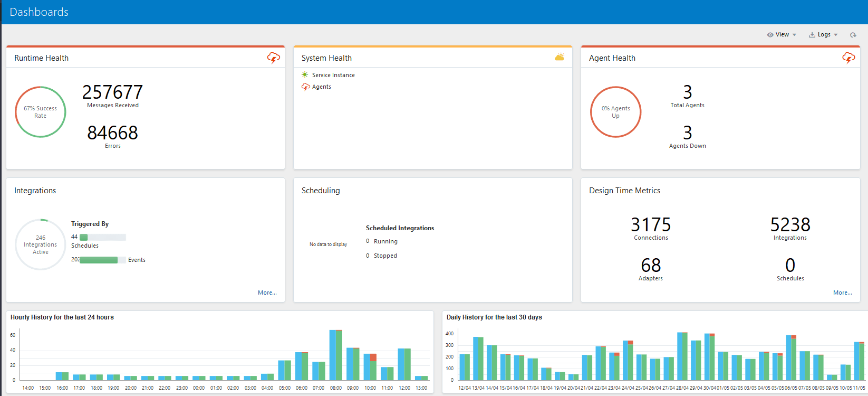
Task: Click the eye icon next to View
Action: pos(770,35)
